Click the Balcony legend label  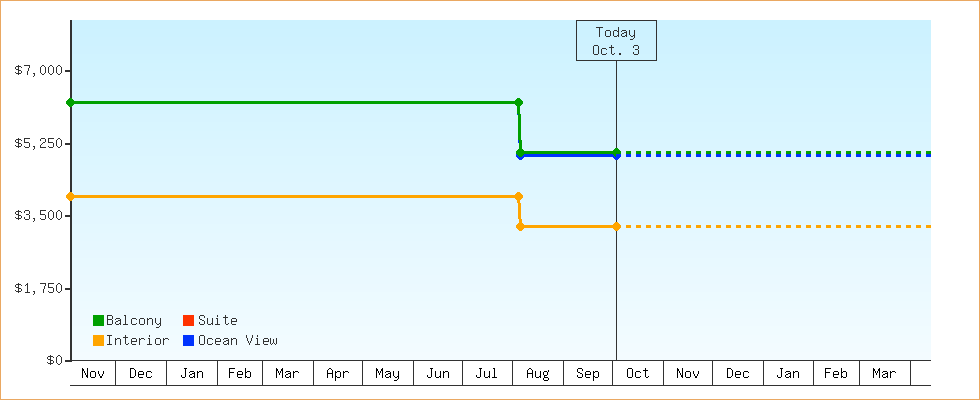click(134, 320)
